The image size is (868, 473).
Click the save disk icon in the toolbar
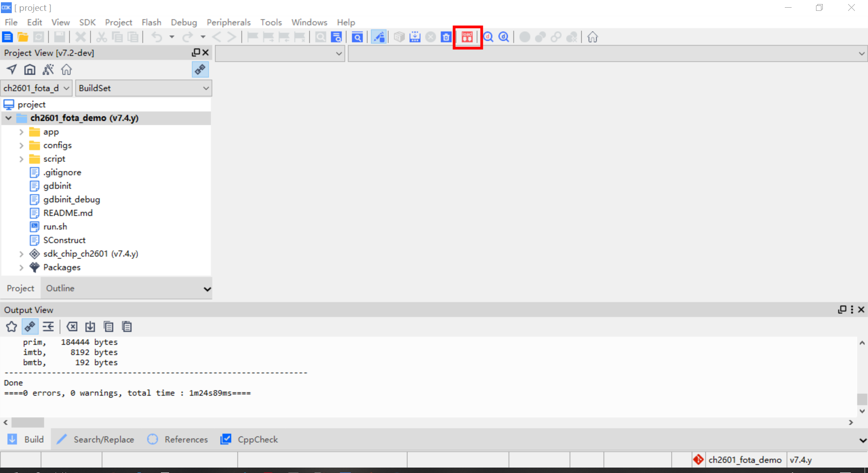point(60,37)
